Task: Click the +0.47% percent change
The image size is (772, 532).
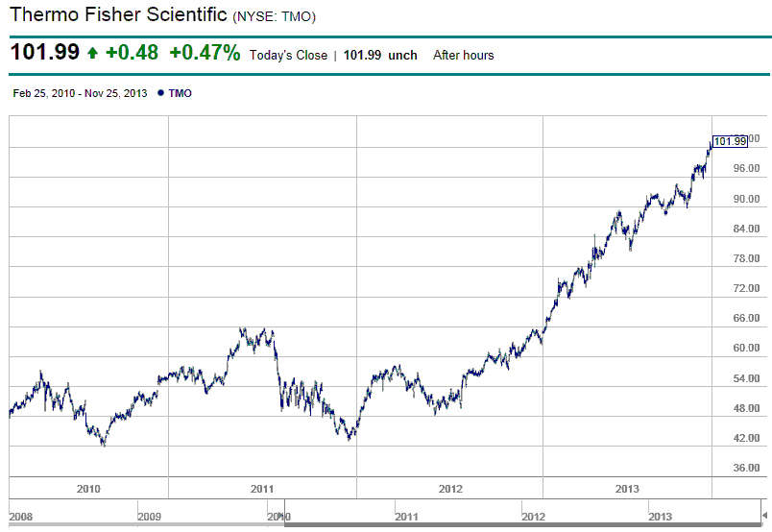Action: click(x=205, y=52)
